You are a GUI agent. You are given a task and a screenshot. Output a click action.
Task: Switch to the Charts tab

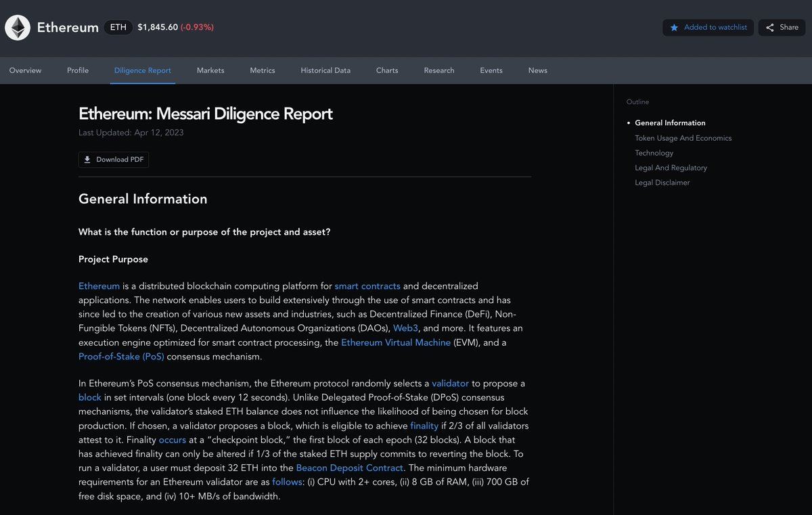[387, 70]
